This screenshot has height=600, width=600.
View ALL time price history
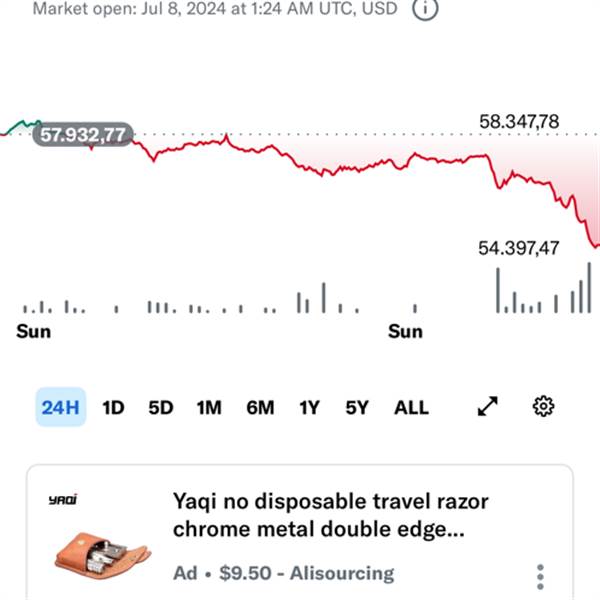[411, 408]
